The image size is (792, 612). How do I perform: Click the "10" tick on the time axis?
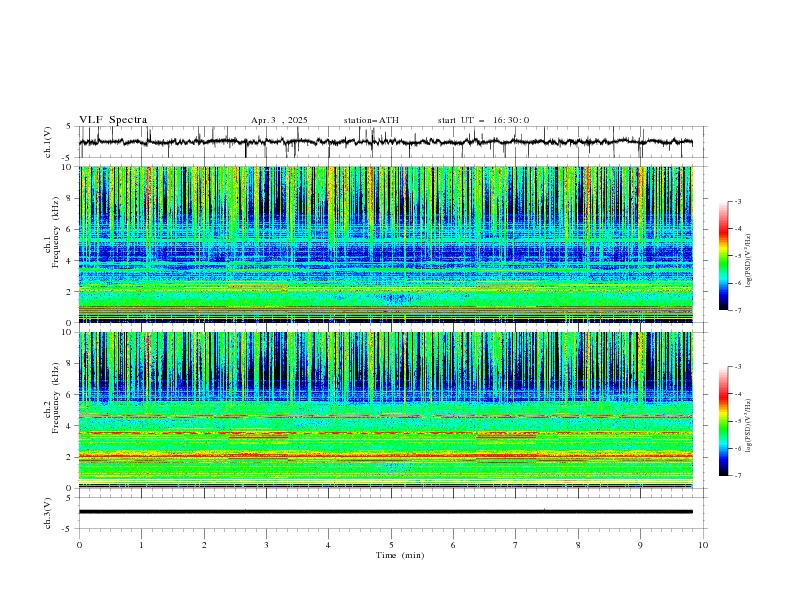coord(703,545)
